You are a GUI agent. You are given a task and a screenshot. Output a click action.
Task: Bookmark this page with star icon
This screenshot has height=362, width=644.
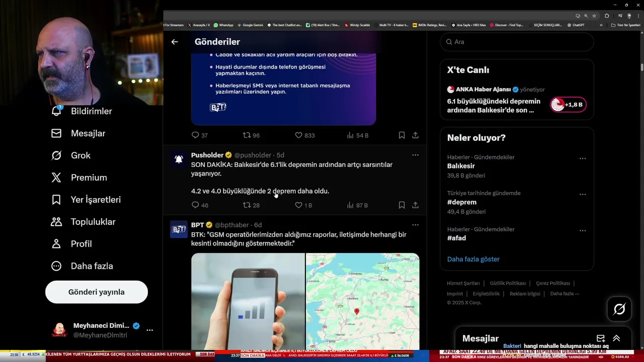pyautogui.click(x=594, y=16)
